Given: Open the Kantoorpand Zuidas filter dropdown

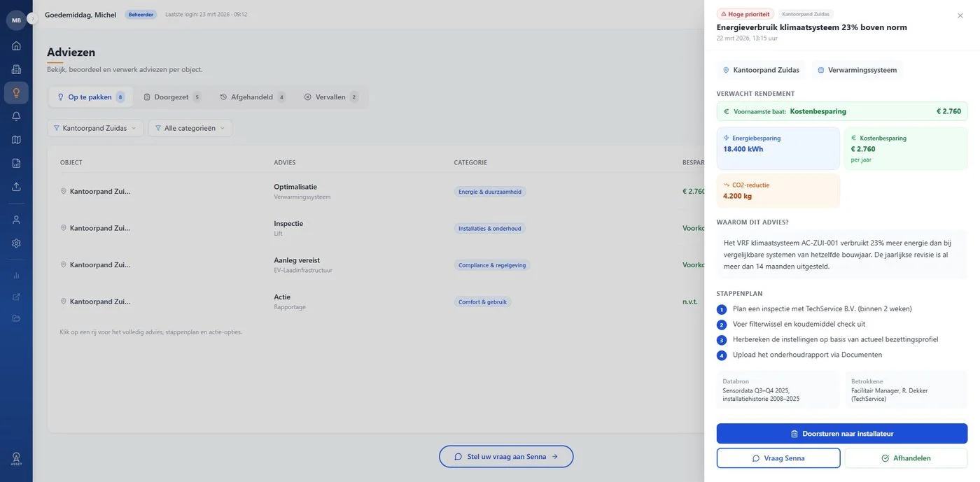Looking at the screenshot, I should pyautogui.click(x=95, y=128).
